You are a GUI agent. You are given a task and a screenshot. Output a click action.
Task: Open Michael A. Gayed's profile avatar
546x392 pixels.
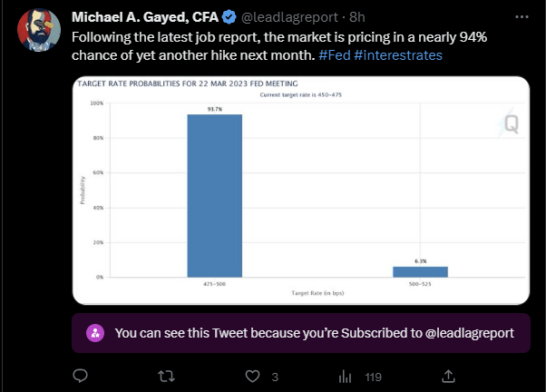click(x=39, y=30)
